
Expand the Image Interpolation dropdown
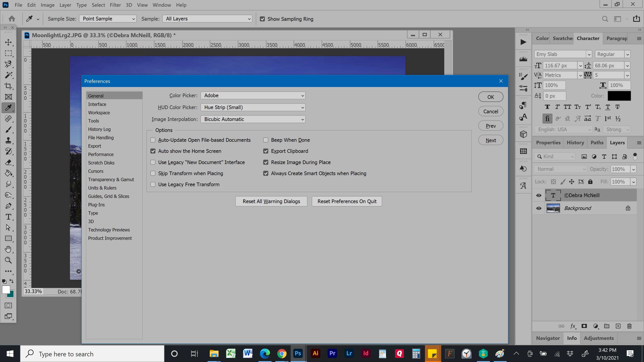point(253,119)
